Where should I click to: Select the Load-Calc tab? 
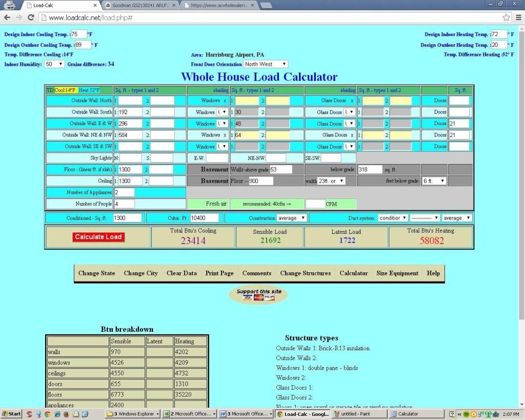[62, 5]
